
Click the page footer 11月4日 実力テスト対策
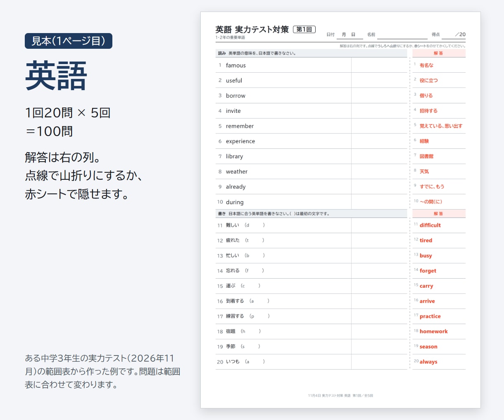[x=340, y=396]
